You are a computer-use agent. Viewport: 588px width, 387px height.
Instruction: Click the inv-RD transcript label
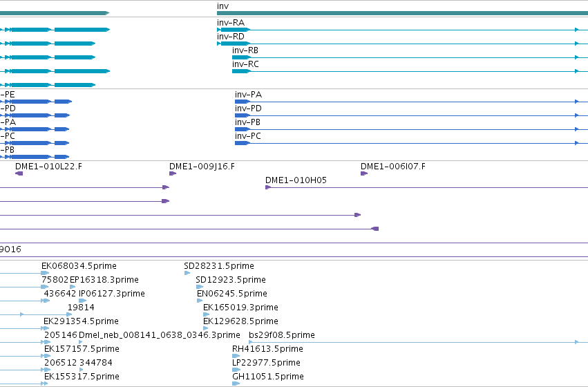point(231,37)
